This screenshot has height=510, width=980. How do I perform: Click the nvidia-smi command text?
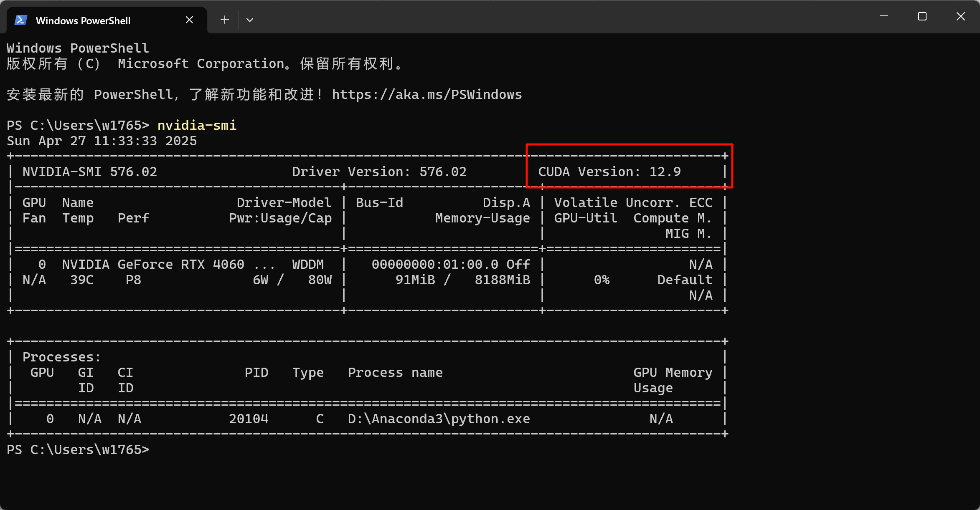(x=196, y=125)
